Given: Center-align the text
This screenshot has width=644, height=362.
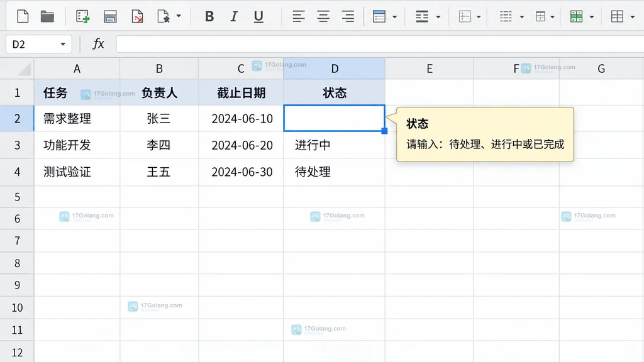Looking at the screenshot, I should (x=323, y=17).
